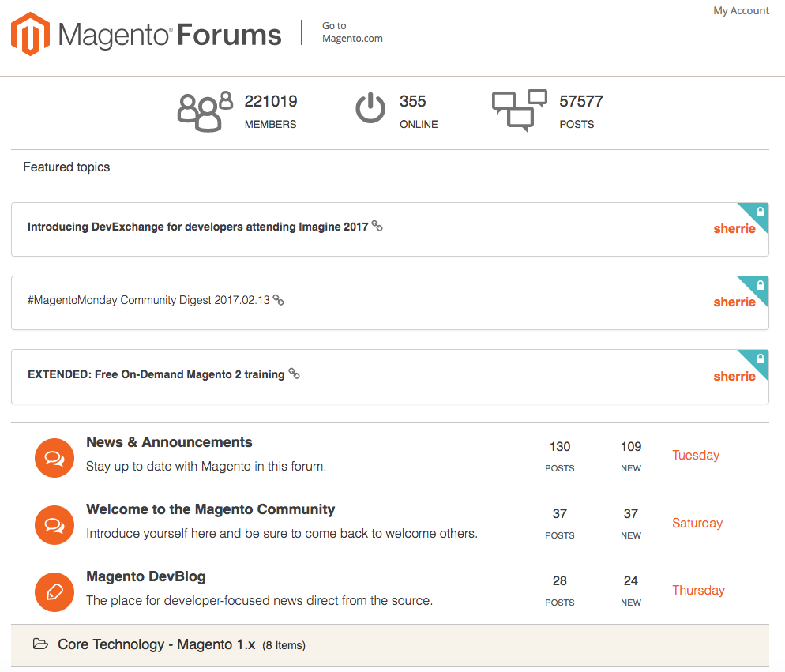
Task: Click link icon beside #MagentoMonday Community Digest
Action: coord(278,300)
